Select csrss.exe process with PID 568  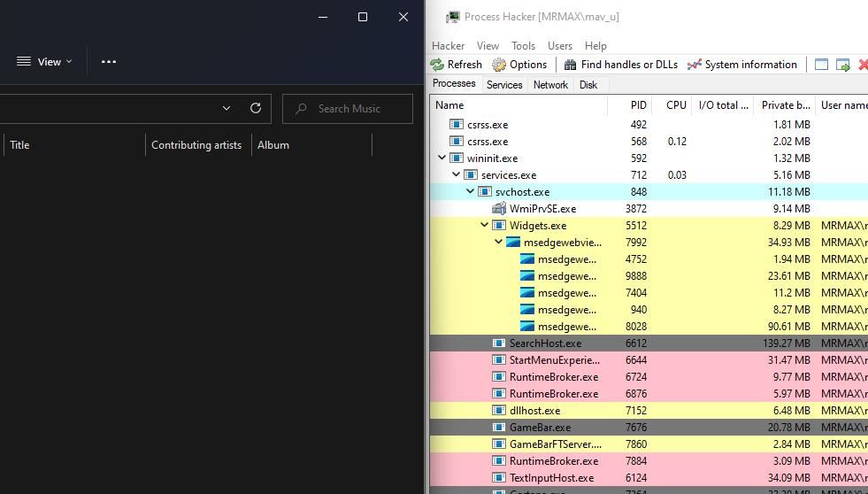(649, 142)
